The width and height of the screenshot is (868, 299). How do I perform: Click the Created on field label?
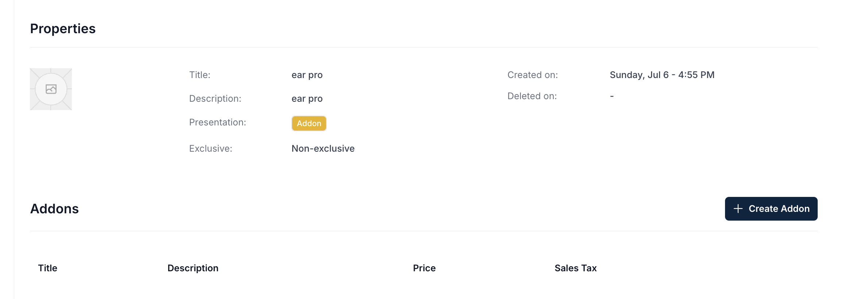click(x=532, y=75)
